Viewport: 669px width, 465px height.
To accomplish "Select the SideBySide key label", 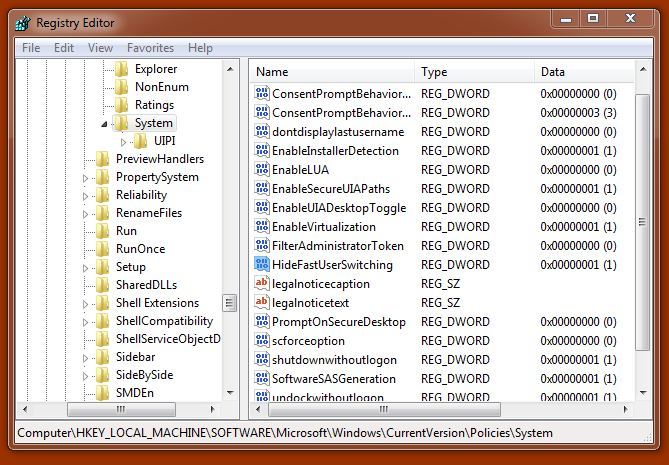I will (x=144, y=375).
